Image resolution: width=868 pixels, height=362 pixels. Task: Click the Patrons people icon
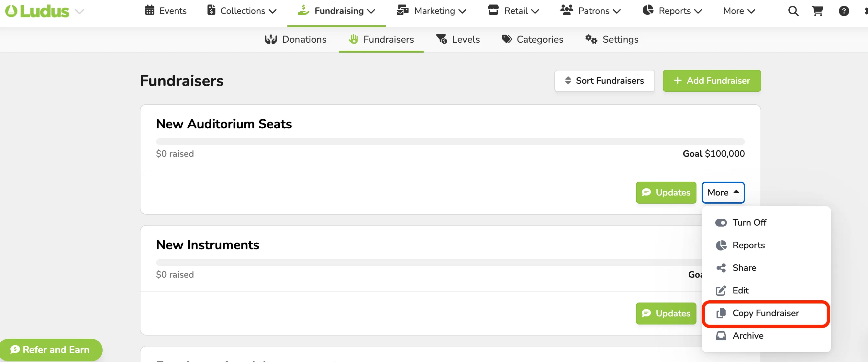click(567, 10)
